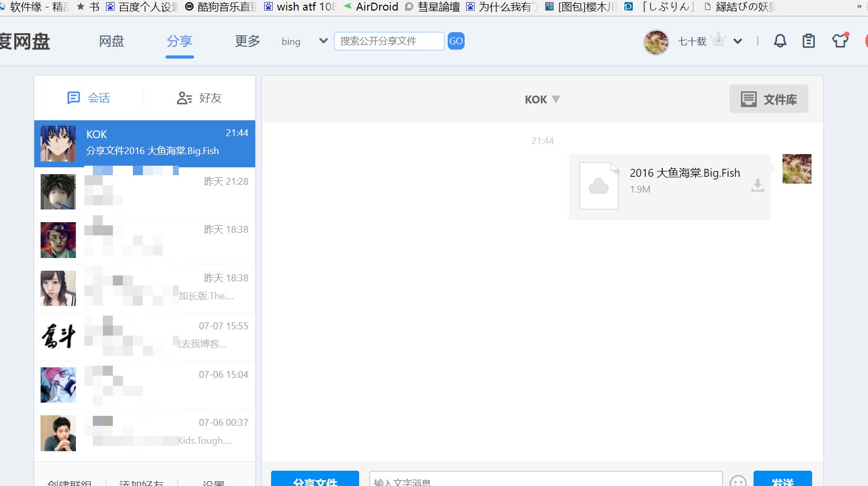This screenshot has width=868, height=486.
Task: Download the 2016 大鱼海棠.Big.Fish file
Action: tap(758, 186)
